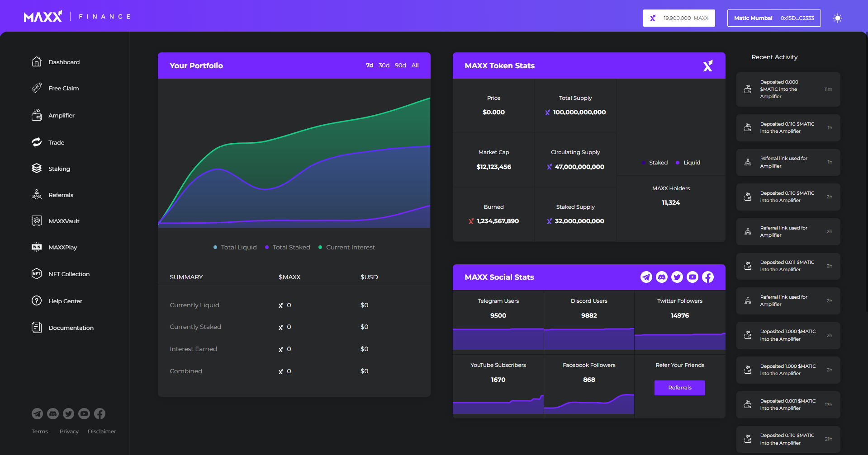Open the MAXXVault safe icon

tap(37, 220)
